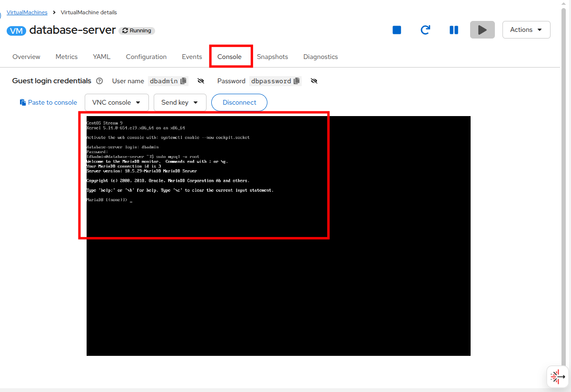Hide the user name with the eye toggle
The height and width of the screenshot is (392, 571).
pyautogui.click(x=201, y=81)
